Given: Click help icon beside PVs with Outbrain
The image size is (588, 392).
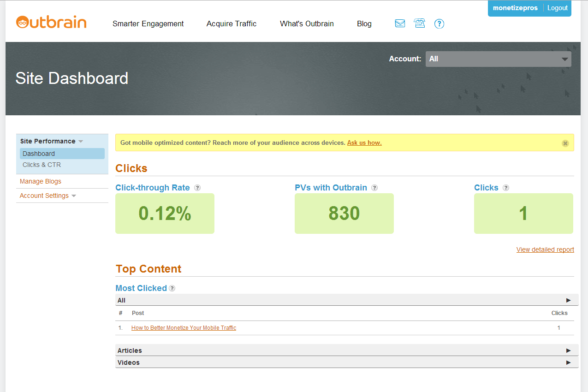Looking at the screenshot, I should [x=374, y=188].
